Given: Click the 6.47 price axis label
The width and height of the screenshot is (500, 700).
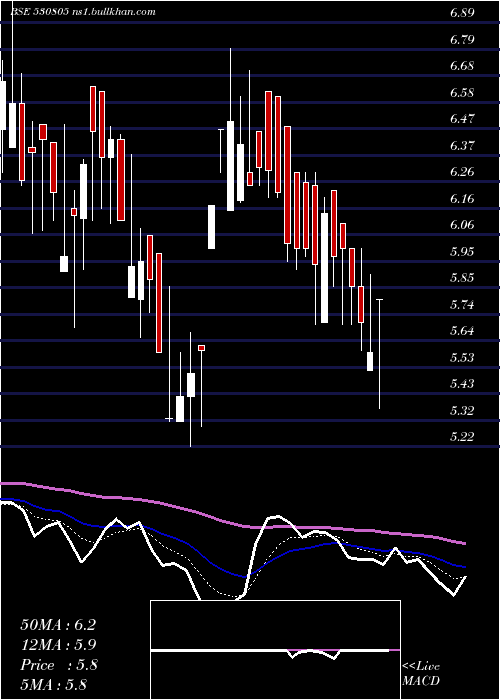Looking at the screenshot, I should coord(462,119).
